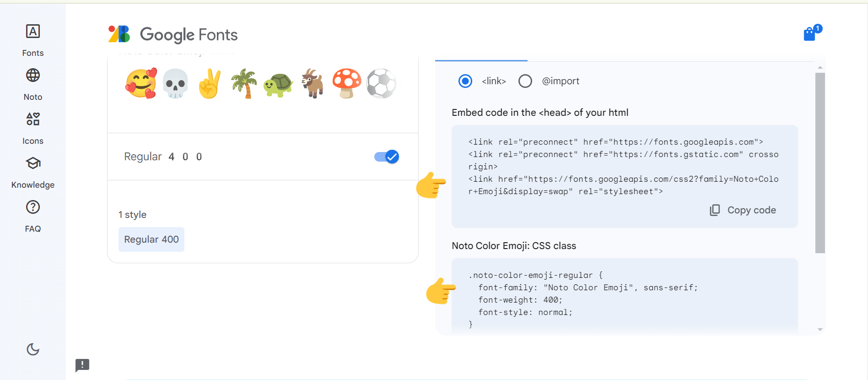Click the font-weight: 400 CSS line
This screenshot has width=868, height=380.
pos(520,300)
